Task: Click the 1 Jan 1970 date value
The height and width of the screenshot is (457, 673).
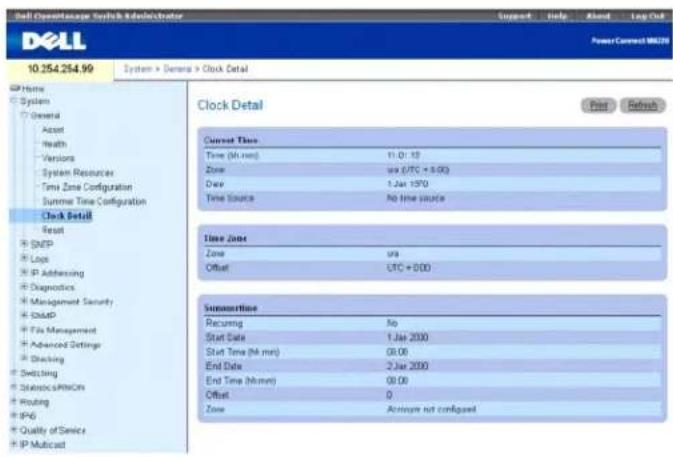Action: (408, 184)
